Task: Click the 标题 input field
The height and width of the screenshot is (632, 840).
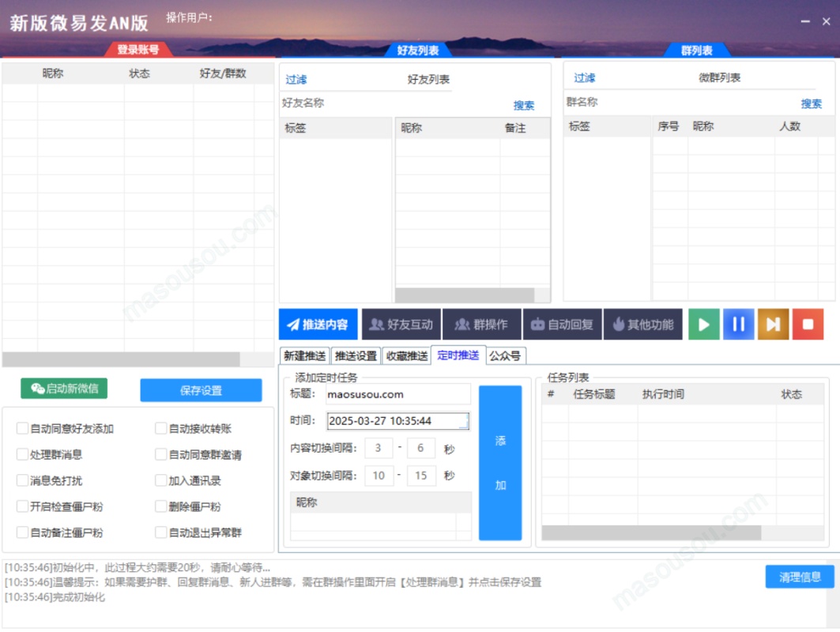Action: click(x=398, y=394)
